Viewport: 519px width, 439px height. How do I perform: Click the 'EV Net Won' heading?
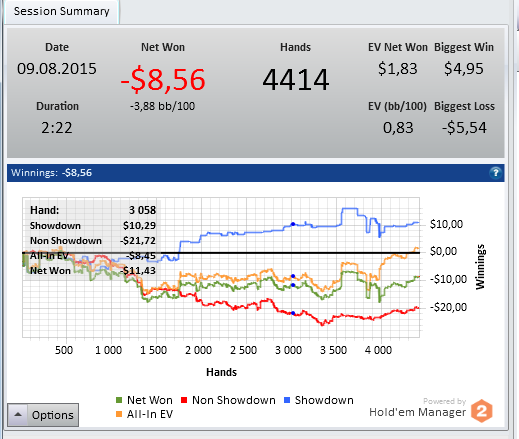398,47
